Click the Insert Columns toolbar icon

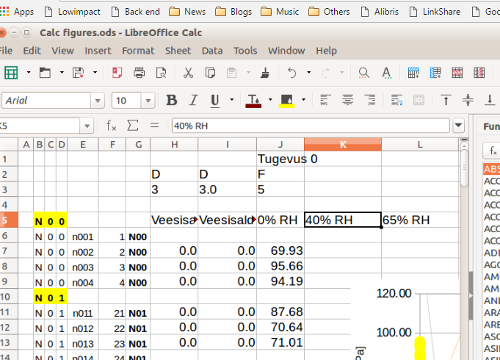(x=435, y=72)
